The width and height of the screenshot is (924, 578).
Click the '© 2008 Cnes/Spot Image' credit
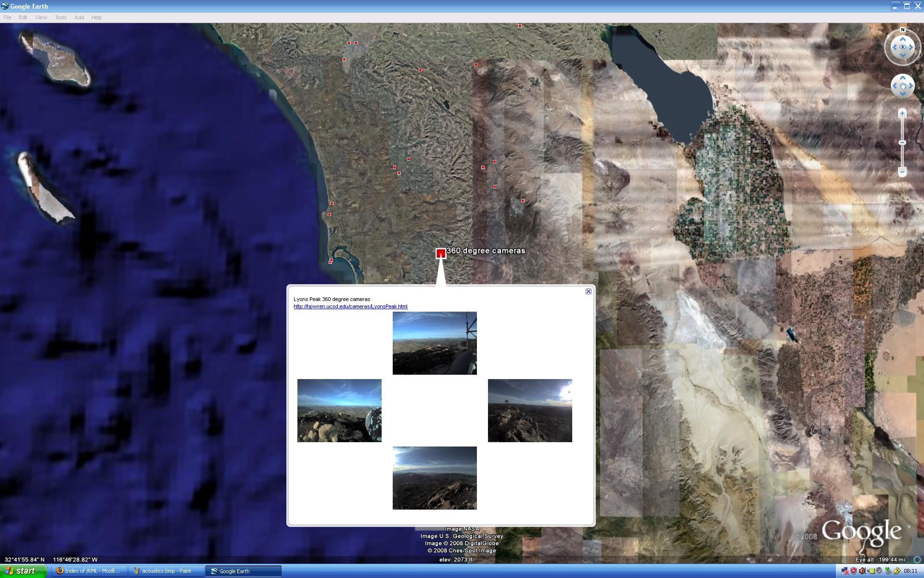(462, 551)
